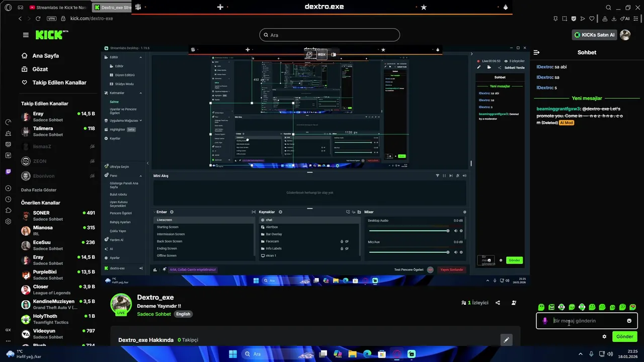Click Sadece Sohbet category under stream title
This screenshot has height=362, width=644.
(x=154, y=314)
